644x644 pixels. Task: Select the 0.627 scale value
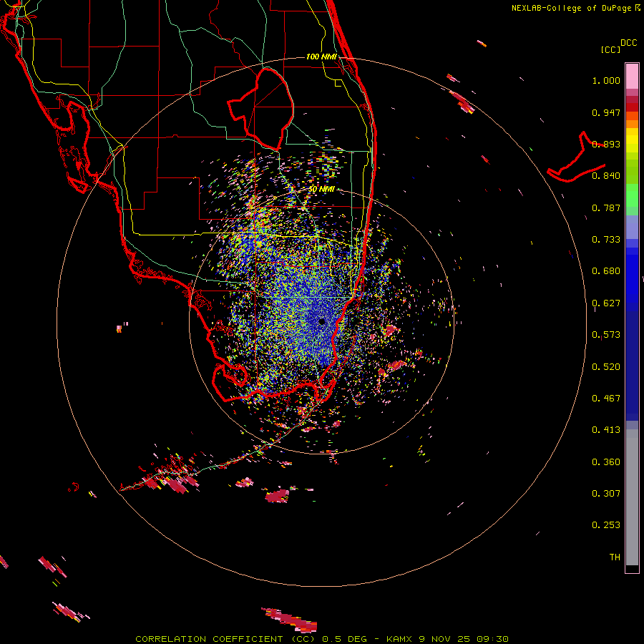click(606, 303)
